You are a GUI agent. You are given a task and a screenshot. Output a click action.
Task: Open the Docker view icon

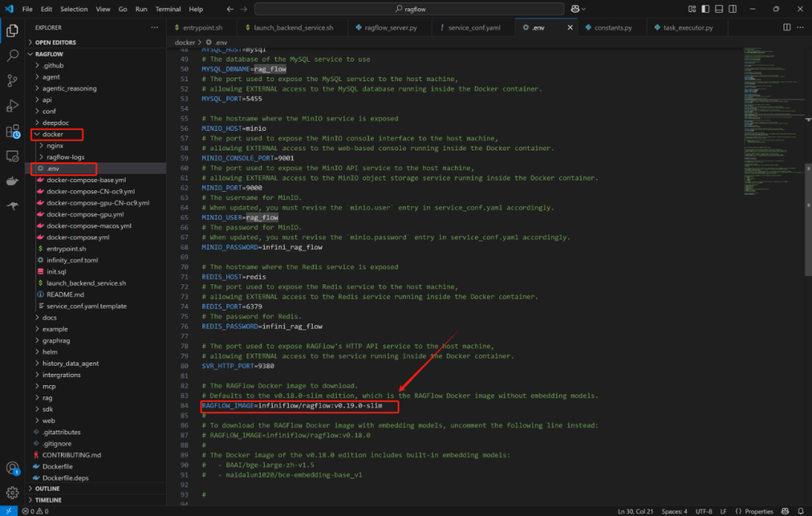point(13,181)
